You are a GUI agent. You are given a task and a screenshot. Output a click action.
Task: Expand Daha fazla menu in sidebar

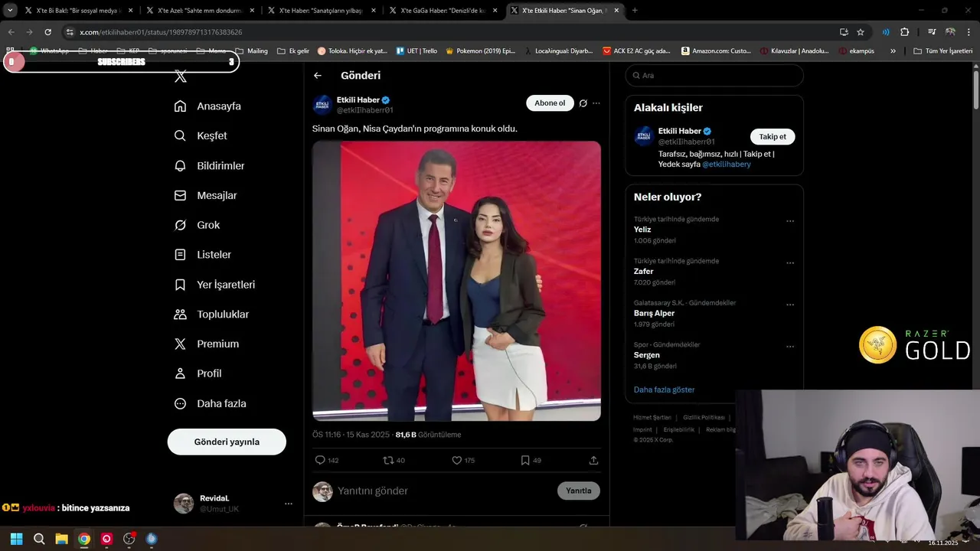[210, 403]
